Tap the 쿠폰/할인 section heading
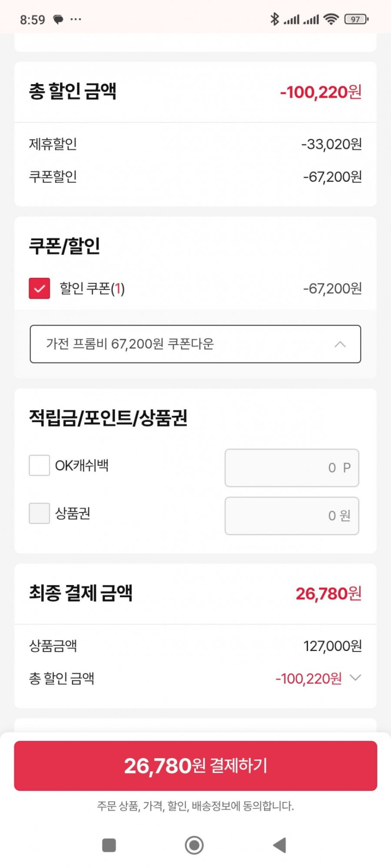 pyautogui.click(x=65, y=246)
